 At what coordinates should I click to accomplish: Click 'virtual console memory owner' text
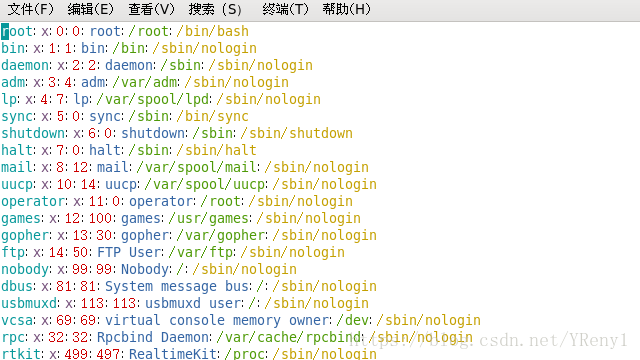pos(217,320)
